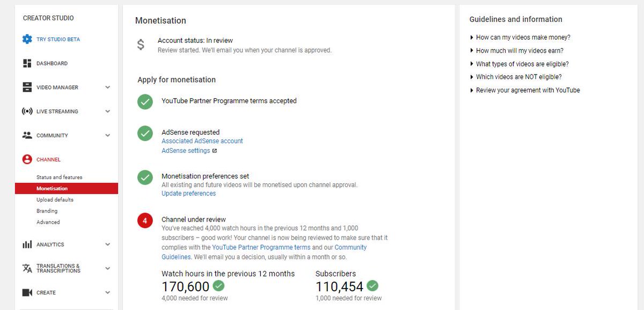Click green check next to 170,600 watch hours

click(218, 286)
